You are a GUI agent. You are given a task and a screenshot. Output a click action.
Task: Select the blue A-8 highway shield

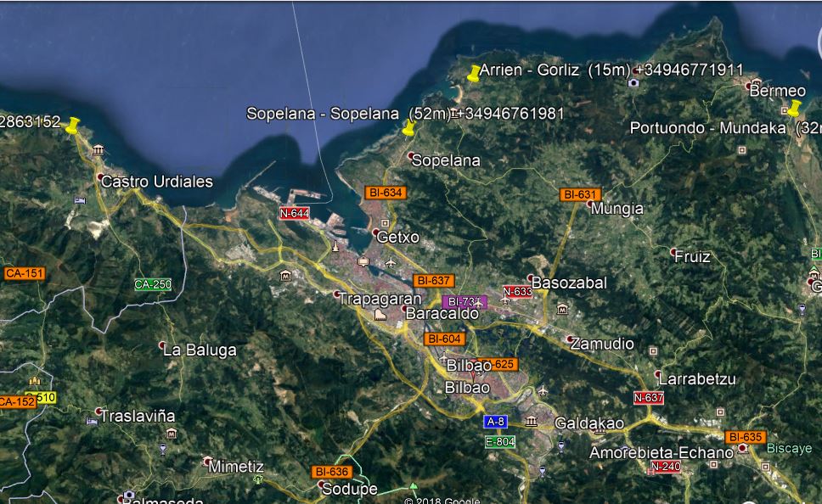pos(496,421)
